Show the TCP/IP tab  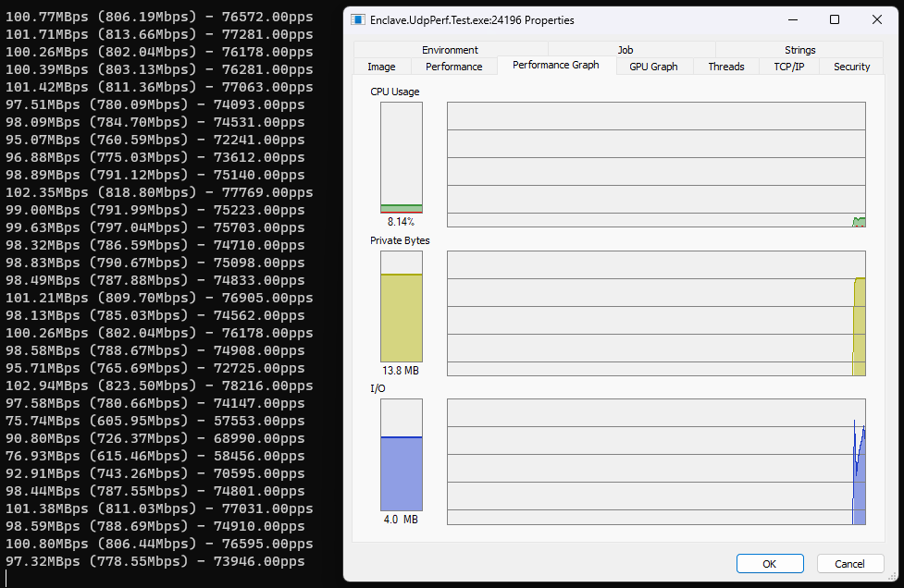coord(788,67)
